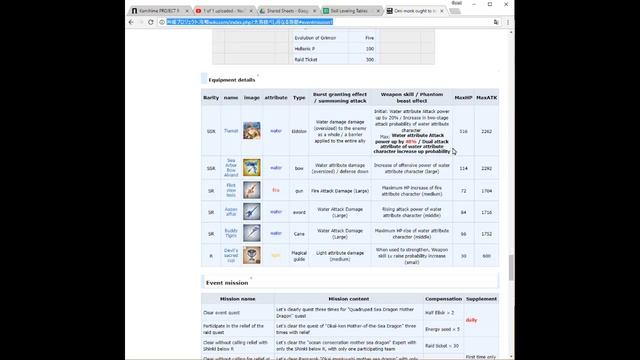This screenshot has height=360, width=640.
Task: Select the MaxHP column header
Action: tap(463, 98)
